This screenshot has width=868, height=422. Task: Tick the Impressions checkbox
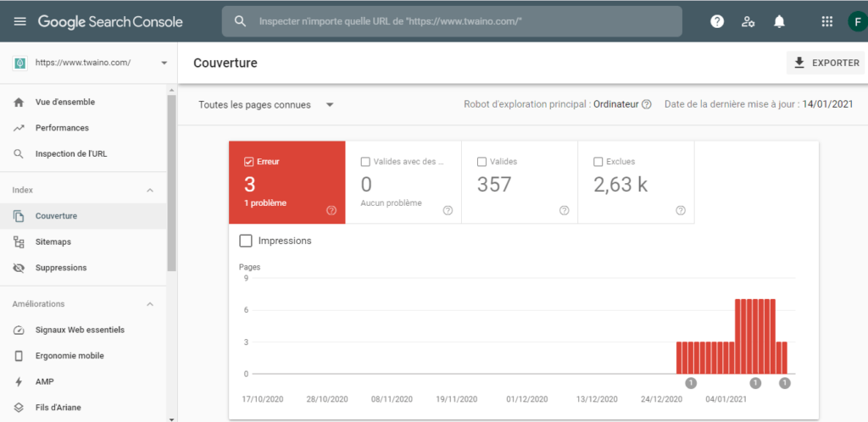tap(246, 241)
